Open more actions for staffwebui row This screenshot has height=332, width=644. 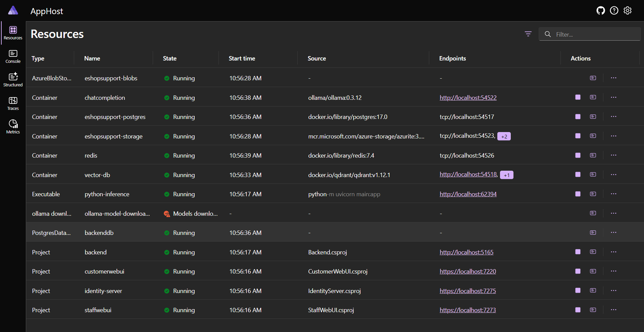[x=613, y=310]
